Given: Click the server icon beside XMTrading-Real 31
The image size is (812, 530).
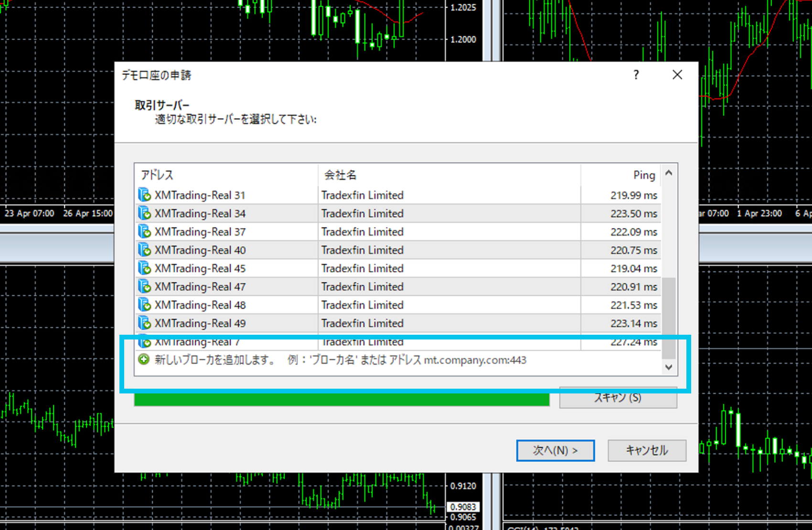Looking at the screenshot, I should (144, 195).
